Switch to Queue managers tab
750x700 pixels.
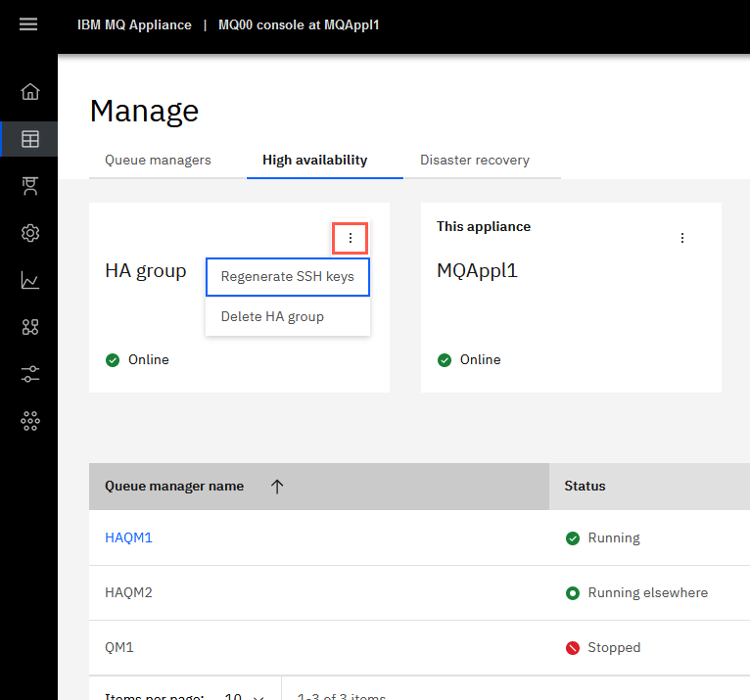click(x=158, y=161)
